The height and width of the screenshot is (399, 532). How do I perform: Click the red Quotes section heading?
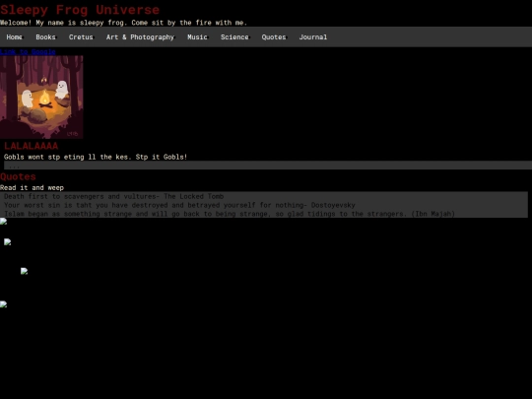(18, 176)
